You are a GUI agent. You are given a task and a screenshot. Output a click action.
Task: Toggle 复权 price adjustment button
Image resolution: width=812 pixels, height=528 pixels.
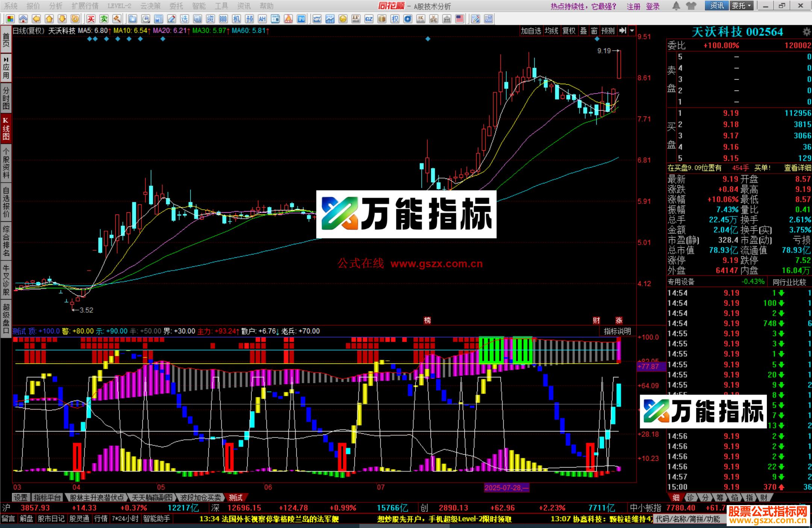coord(569,31)
